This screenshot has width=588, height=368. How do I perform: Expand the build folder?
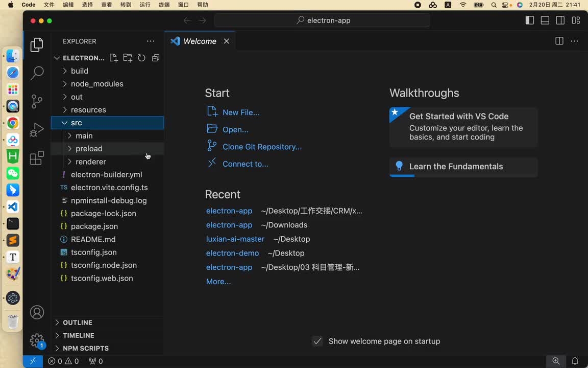point(107,71)
